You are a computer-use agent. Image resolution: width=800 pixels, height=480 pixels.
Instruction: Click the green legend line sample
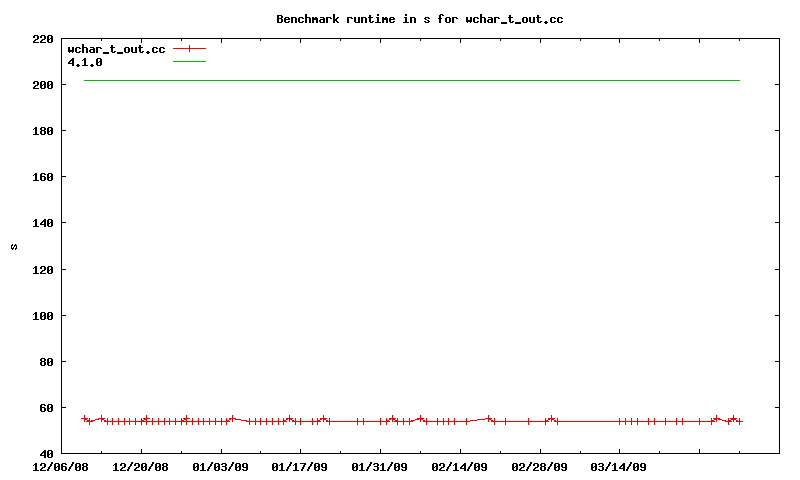189,62
